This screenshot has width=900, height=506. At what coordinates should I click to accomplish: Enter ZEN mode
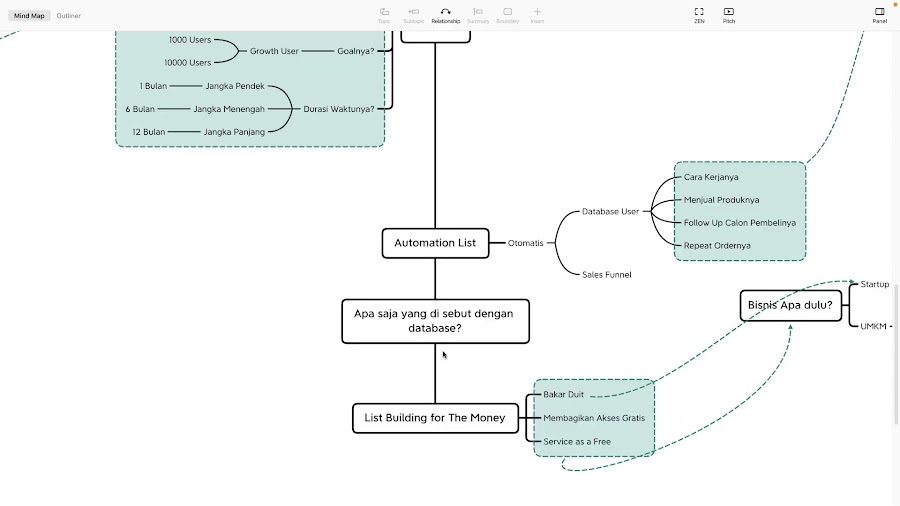tap(699, 15)
